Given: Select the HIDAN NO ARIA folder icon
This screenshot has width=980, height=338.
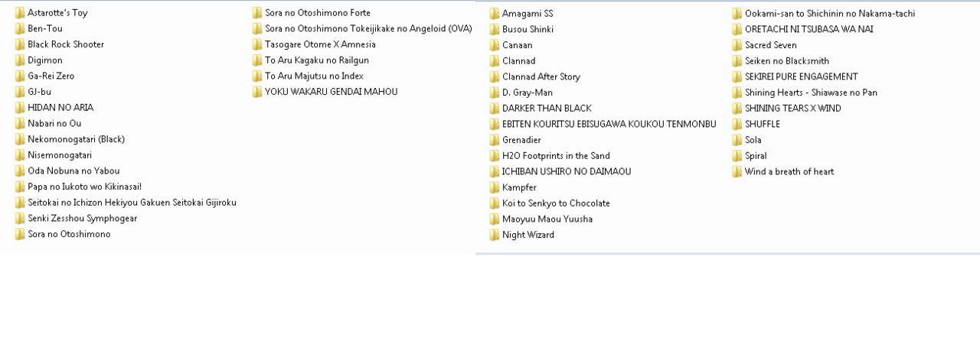Looking at the screenshot, I should click(20, 108).
